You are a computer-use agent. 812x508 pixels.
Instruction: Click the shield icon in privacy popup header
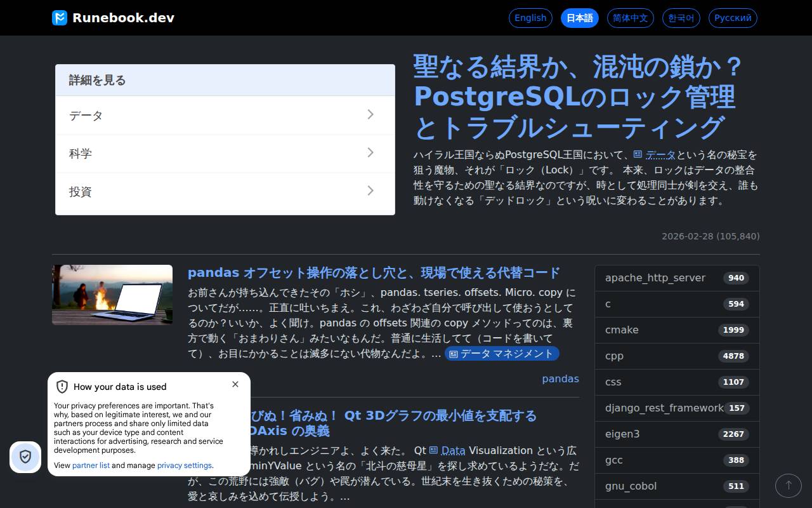pos(62,387)
